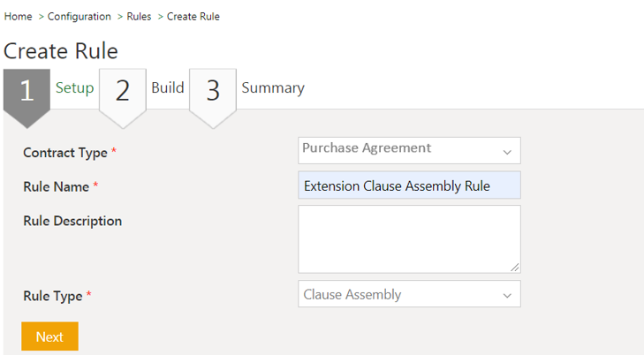Go to the Build step tab
The width and height of the screenshot is (644, 355).
pyautogui.click(x=167, y=88)
